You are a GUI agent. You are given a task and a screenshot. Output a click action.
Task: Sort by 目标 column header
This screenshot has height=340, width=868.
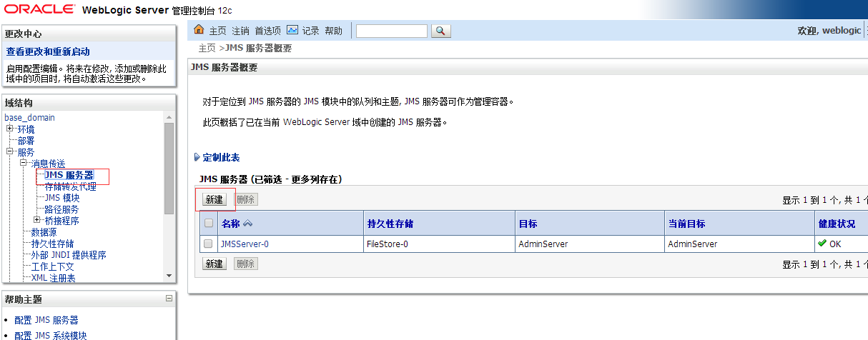point(528,224)
